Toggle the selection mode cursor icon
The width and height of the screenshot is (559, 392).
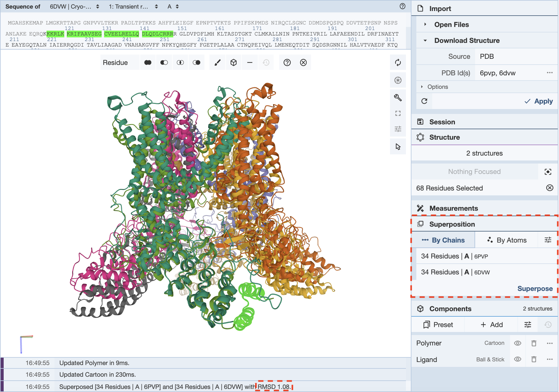(x=398, y=147)
